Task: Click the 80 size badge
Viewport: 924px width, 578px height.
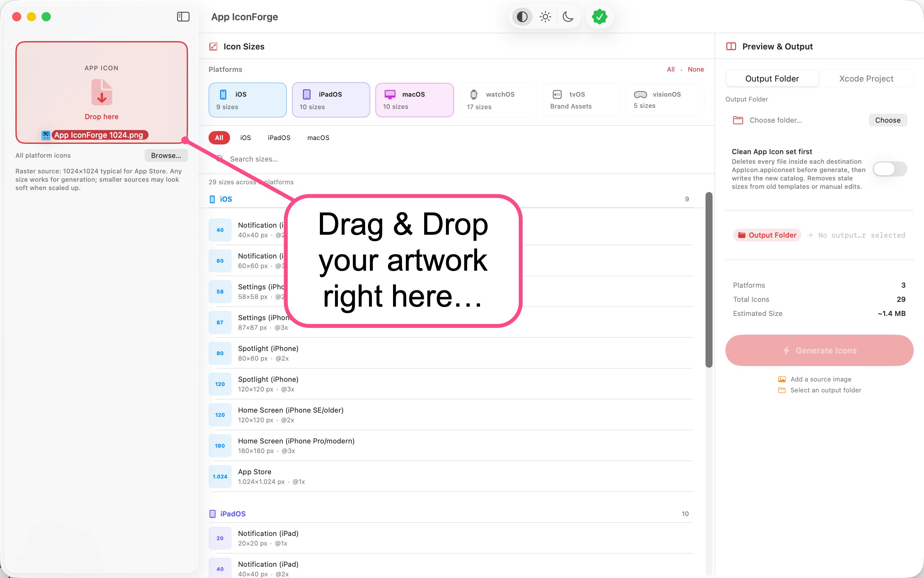Action: coord(220,354)
